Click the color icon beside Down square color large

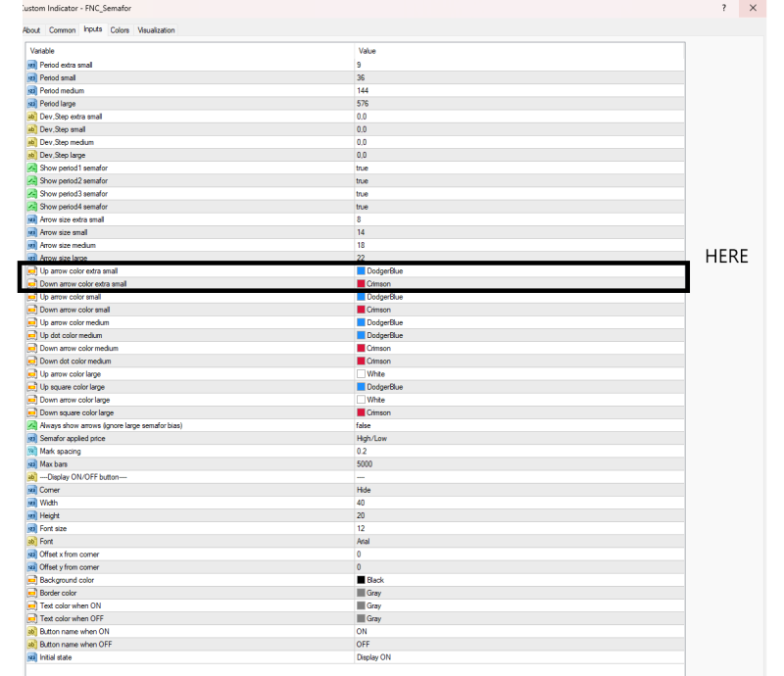[x=32, y=412]
